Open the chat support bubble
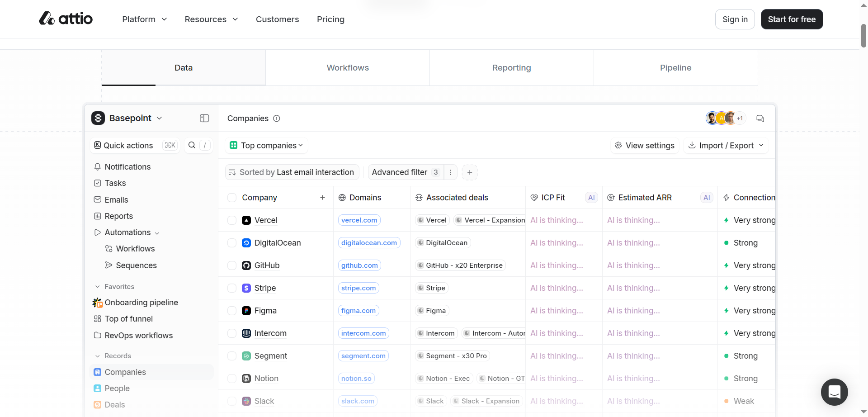 click(x=834, y=392)
